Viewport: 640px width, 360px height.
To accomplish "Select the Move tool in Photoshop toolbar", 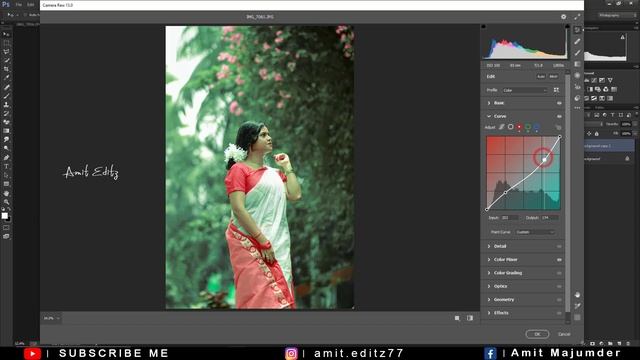I will tap(6, 34).
